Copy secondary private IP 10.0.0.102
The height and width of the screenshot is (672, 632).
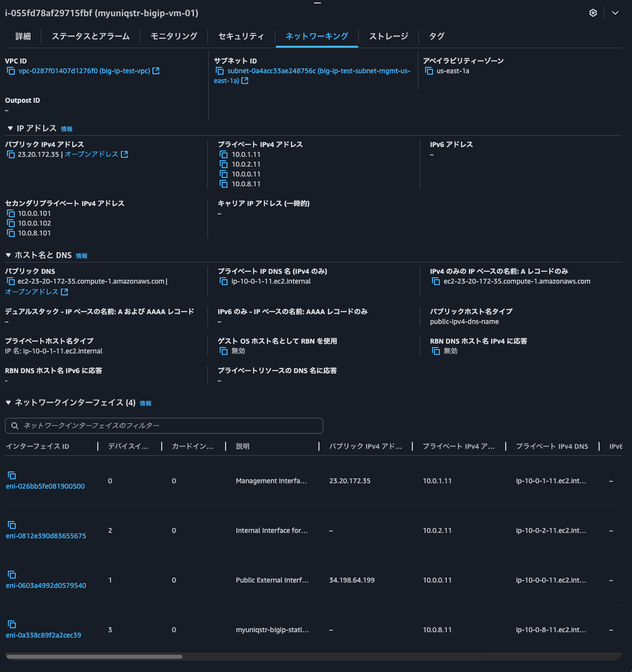11,223
